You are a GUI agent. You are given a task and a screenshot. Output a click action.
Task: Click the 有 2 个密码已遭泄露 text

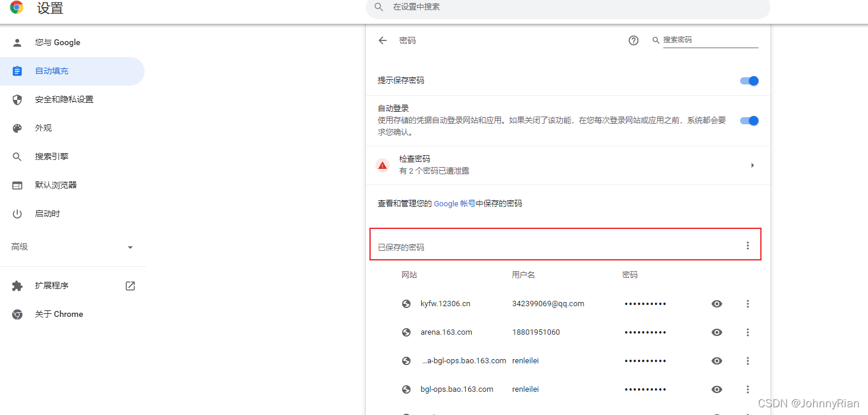coord(434,171)
